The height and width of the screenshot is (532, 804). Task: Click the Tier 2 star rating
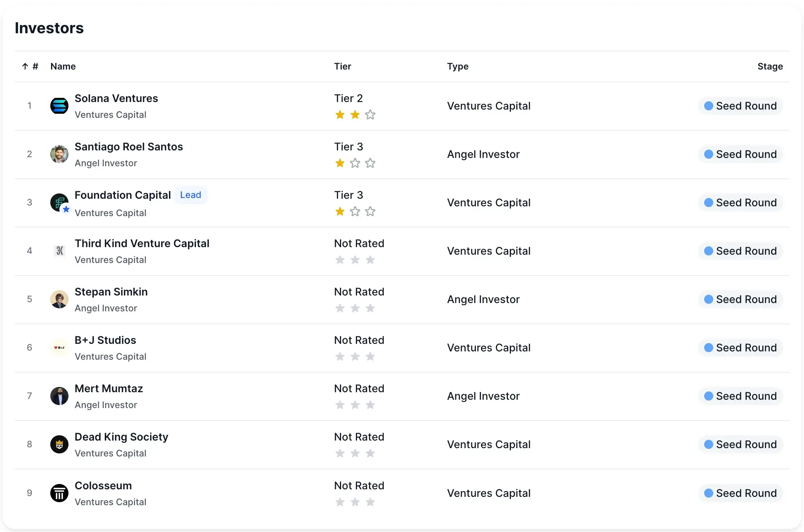click(355, 115)
